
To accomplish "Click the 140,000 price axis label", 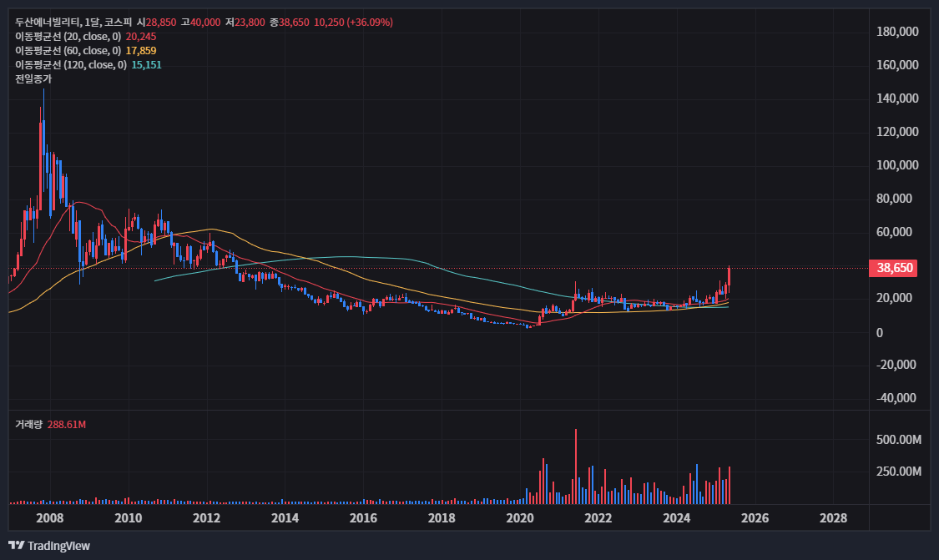I will (897, 98).
